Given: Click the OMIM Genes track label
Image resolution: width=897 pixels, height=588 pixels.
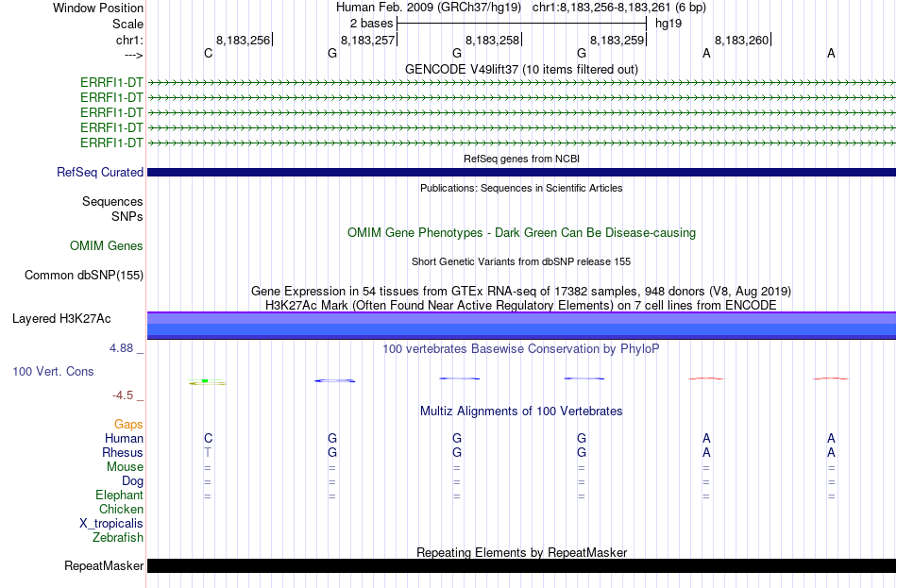Looking at the screenshot, I should click(x=106, y=245).
